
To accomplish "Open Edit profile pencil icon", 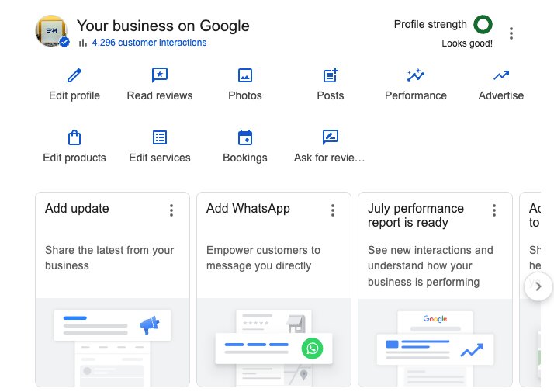I will pyautogui.click(x=74, y=75).
